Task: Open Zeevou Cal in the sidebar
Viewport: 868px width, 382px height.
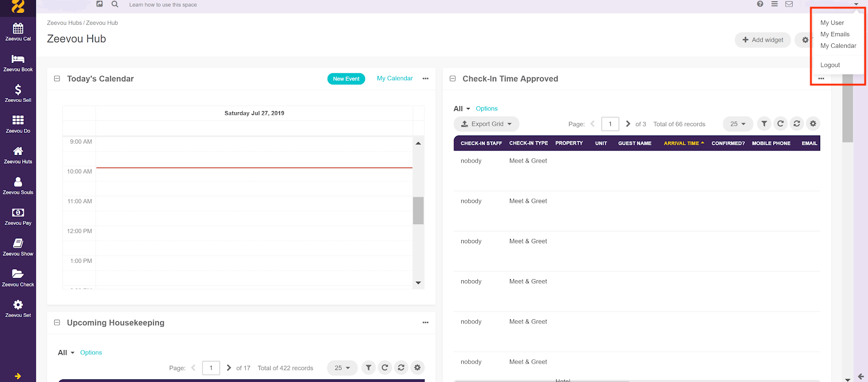Action: pos(18,31)
